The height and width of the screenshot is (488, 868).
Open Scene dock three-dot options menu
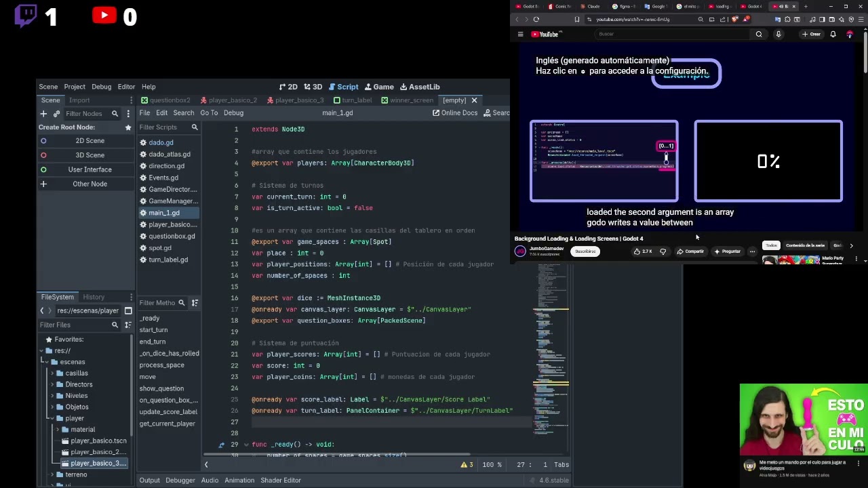tap(128, 114)
